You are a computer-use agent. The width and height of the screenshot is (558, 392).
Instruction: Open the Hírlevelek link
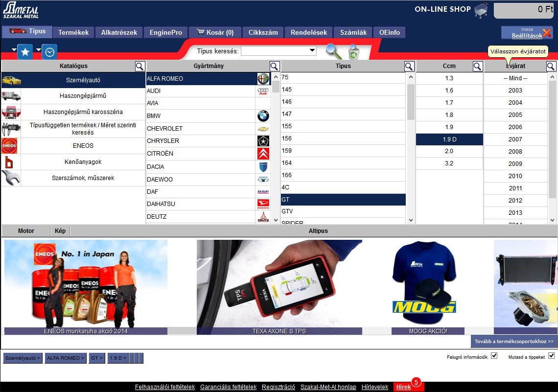pyautogui.click(x=375, y=387)
